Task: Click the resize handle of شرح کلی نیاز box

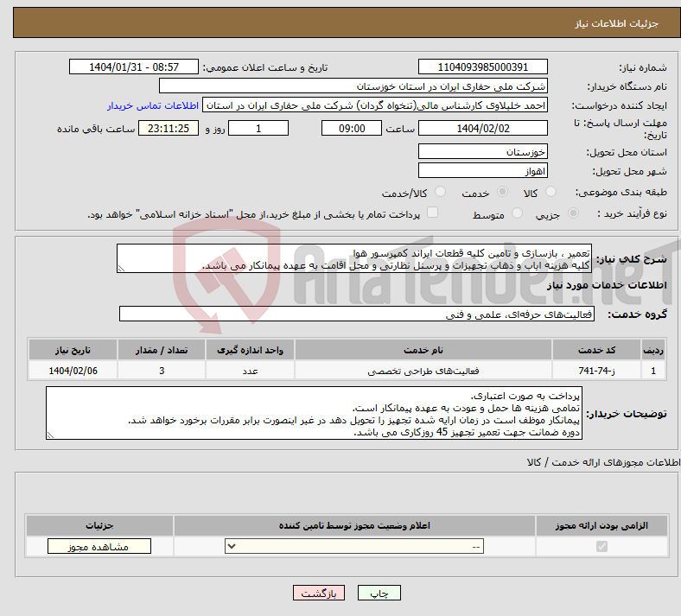Action: (x=121, y=269)
